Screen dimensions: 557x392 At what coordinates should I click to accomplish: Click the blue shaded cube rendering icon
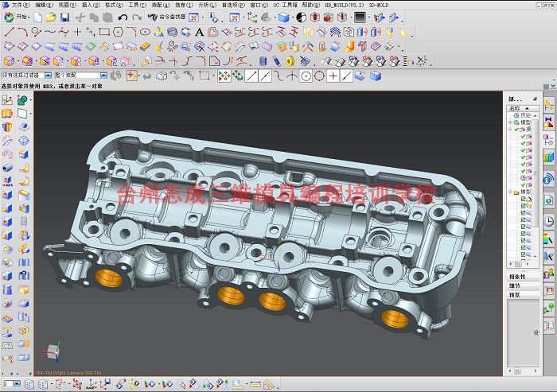click(283, 17)
